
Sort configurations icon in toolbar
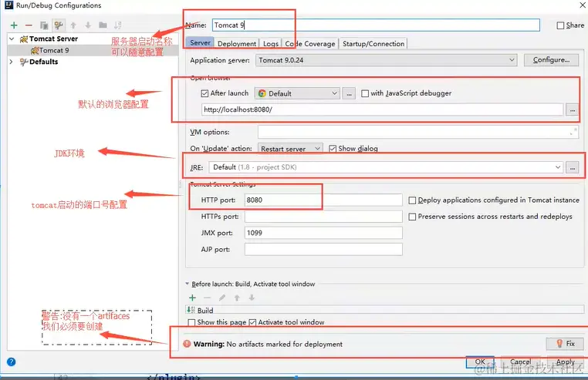pyautogui.click(x=118, y=25)
